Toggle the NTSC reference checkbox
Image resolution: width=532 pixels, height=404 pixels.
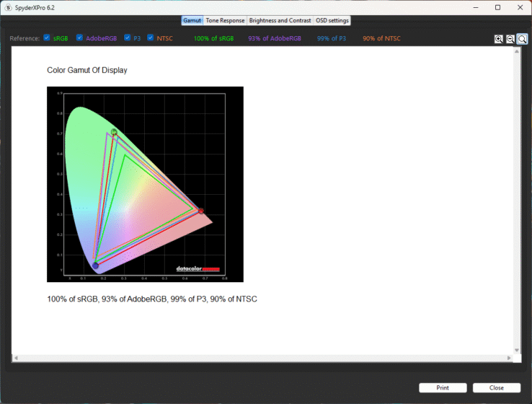[151, 38]
